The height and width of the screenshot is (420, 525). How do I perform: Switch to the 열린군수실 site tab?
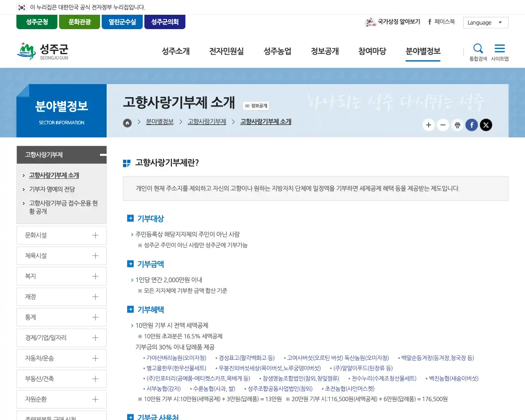pyautogui.click(x=122, y=22)
